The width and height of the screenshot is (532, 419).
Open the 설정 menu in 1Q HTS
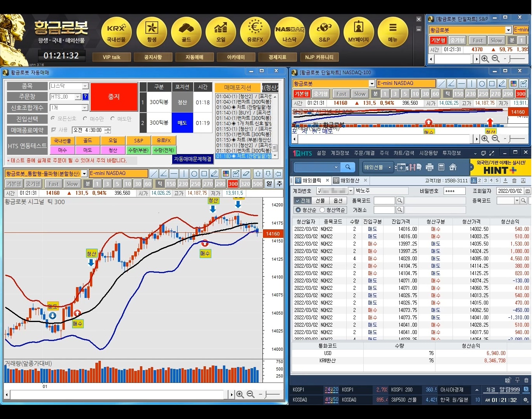(x=321, y=153)
